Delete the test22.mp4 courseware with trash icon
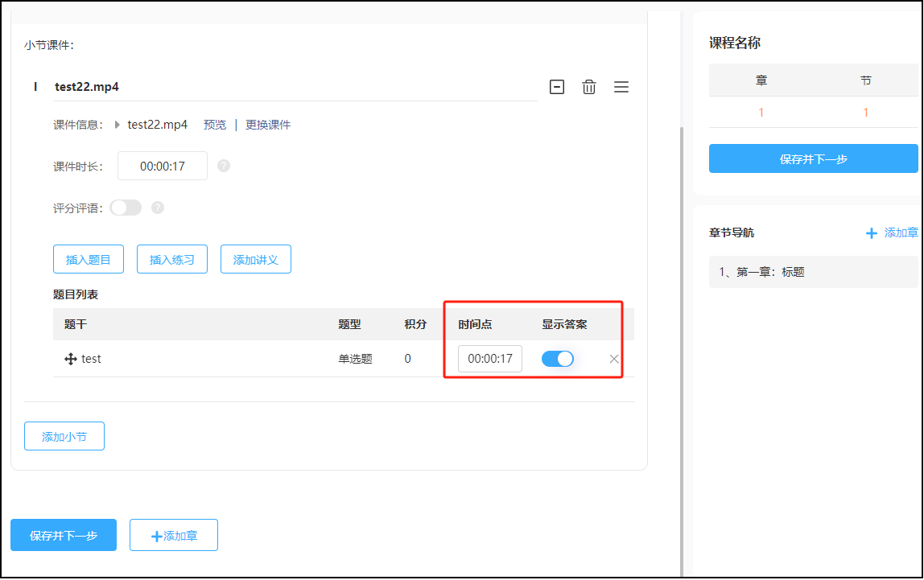Image resolution: width=924 pixels, height=580 pixels. 588,87
